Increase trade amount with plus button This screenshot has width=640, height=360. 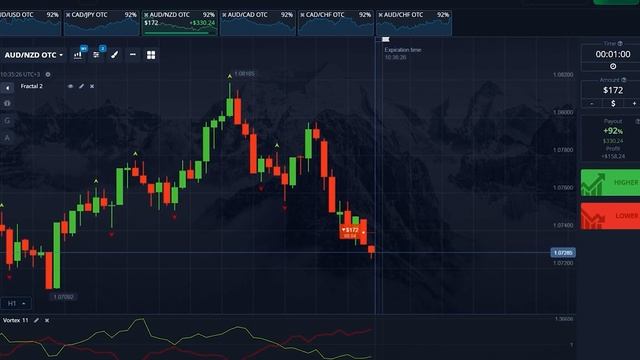634,104
